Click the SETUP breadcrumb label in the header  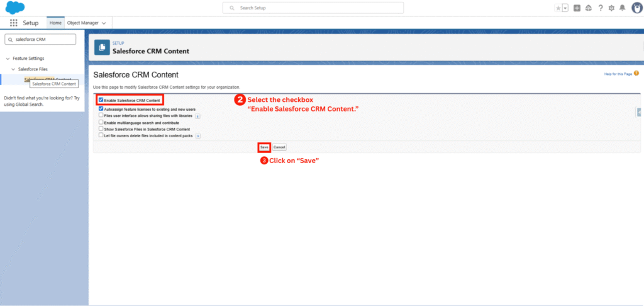pos(118,43)
